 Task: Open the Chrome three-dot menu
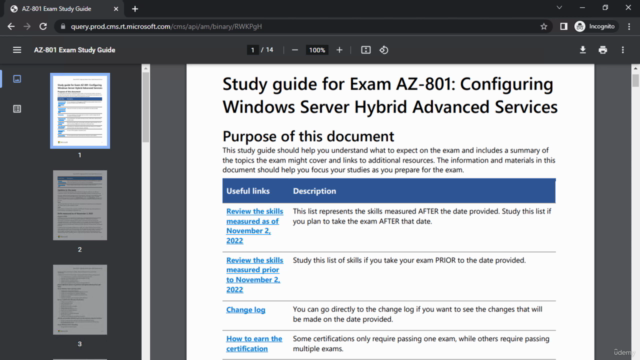(x=629, y=27)
